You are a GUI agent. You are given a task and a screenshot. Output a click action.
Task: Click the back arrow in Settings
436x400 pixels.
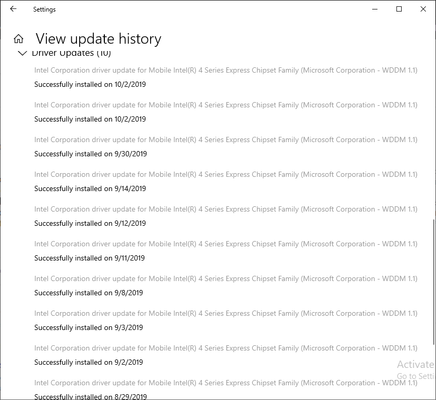[x=13, y=9]
